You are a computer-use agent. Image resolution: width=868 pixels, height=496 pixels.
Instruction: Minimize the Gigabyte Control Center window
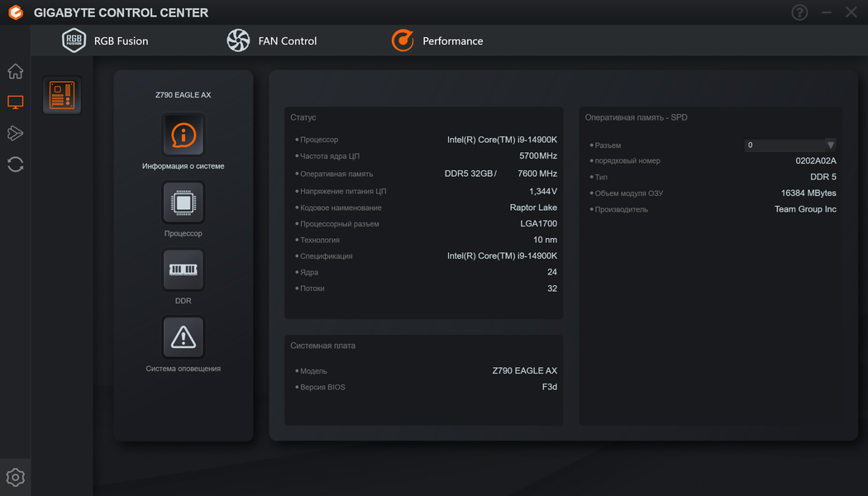827,12
